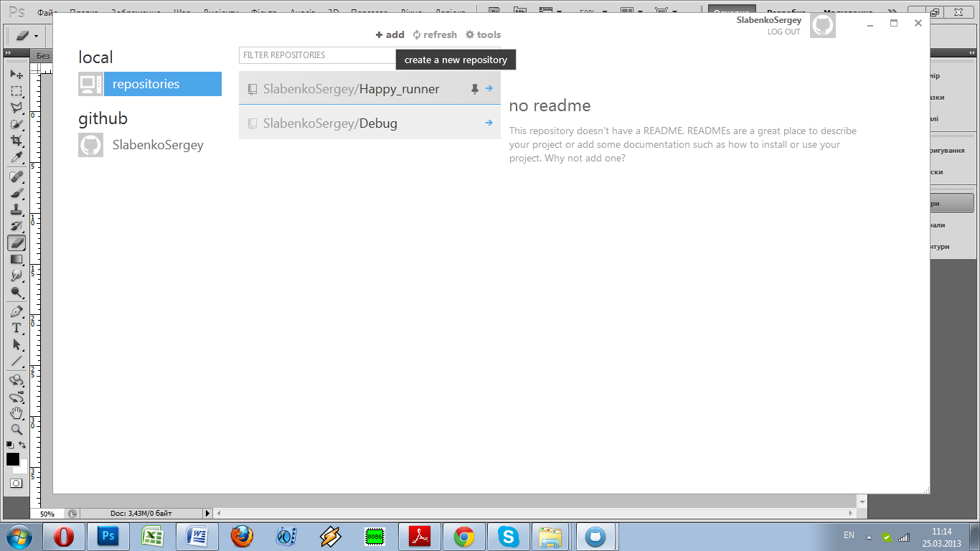Click Photoshop status bar preview icon
The image size is (980, 551).
[x=72, y=514]
